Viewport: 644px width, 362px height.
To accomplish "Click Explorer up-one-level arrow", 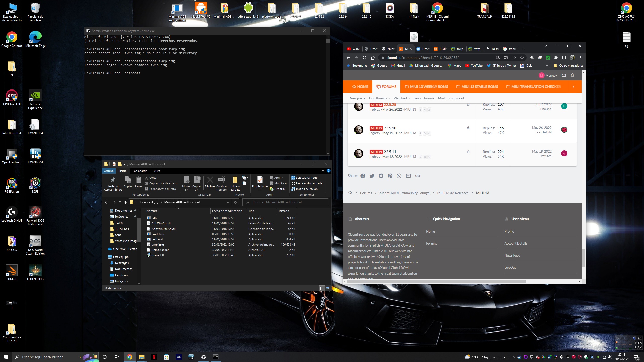I will [125, 202].
